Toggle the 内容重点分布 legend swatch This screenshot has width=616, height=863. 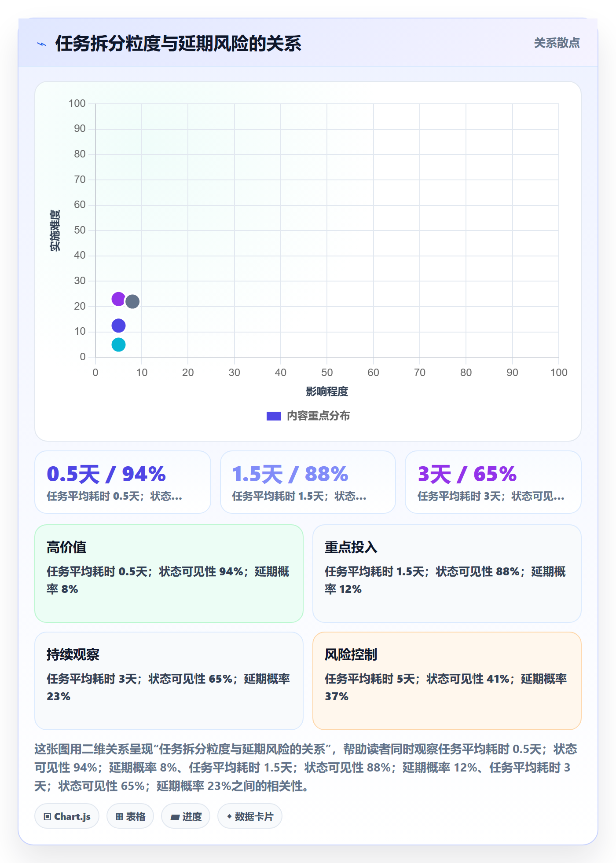tap(274, 416)
